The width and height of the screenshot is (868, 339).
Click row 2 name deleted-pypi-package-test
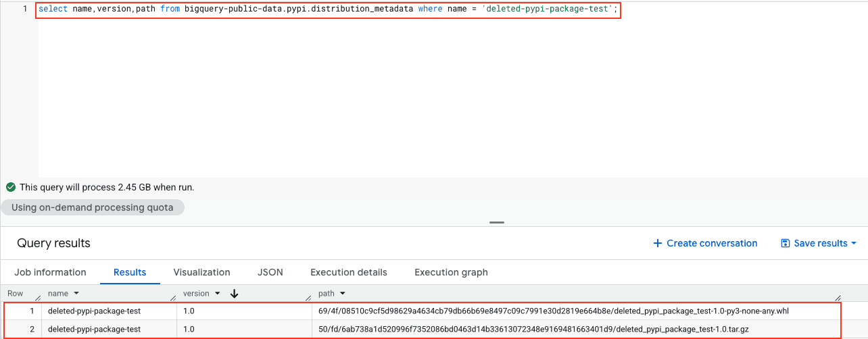94,329
